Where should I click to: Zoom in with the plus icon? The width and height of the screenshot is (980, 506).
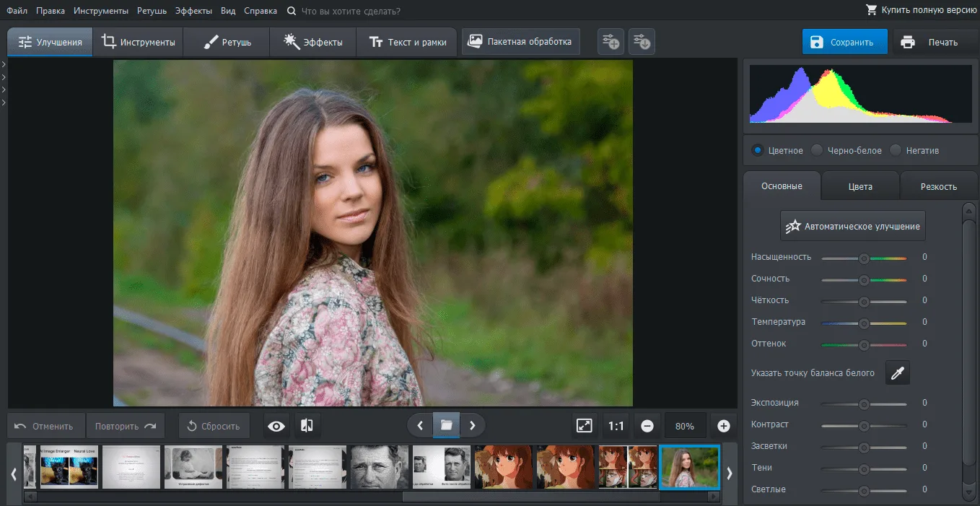point(723,427)
